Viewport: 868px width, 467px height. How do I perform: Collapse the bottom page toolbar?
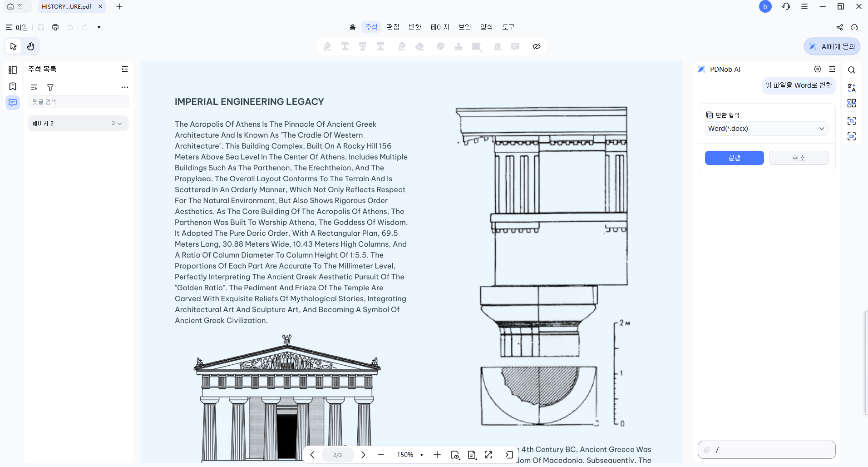click(509, 455)
